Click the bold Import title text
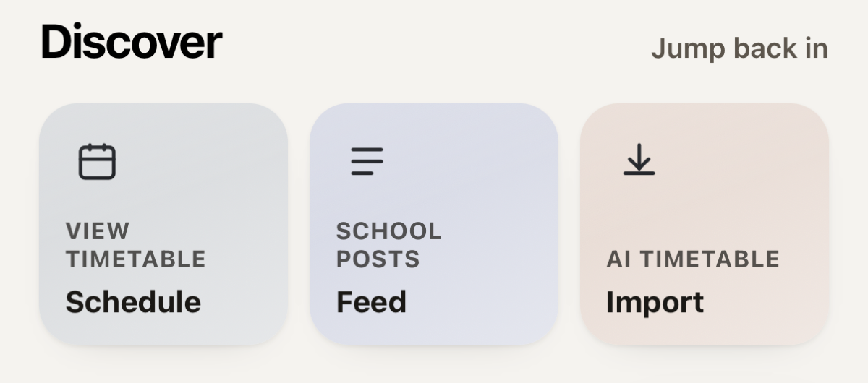 [655, 303]
